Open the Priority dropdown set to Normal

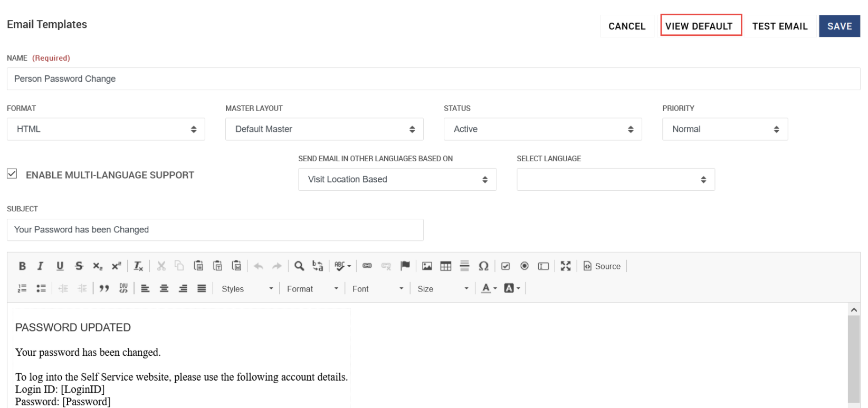tap(724, 129)
